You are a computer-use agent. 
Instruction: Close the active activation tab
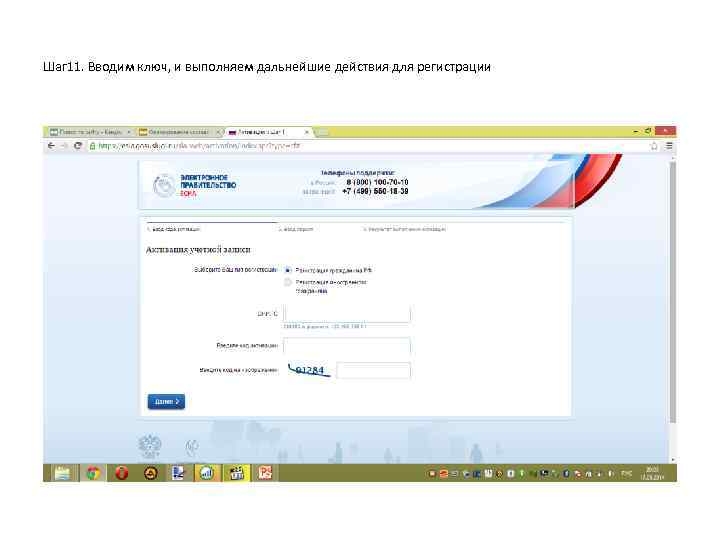tap(307, 132)
